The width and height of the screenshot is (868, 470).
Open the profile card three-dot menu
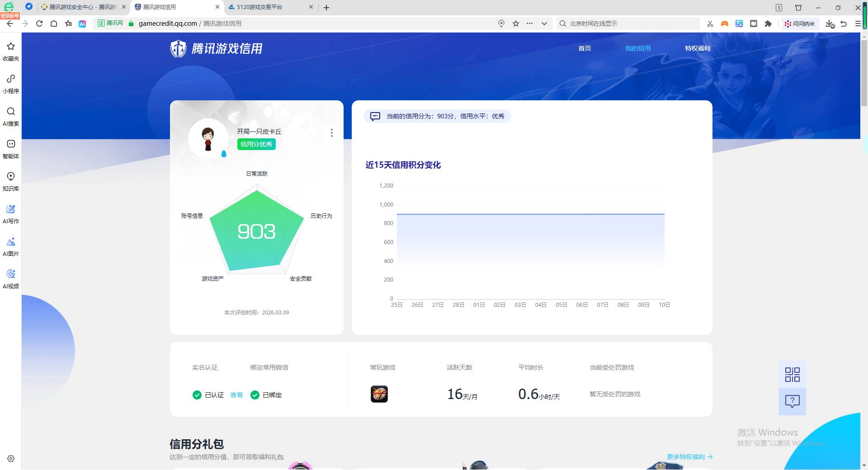click(332, 133)
